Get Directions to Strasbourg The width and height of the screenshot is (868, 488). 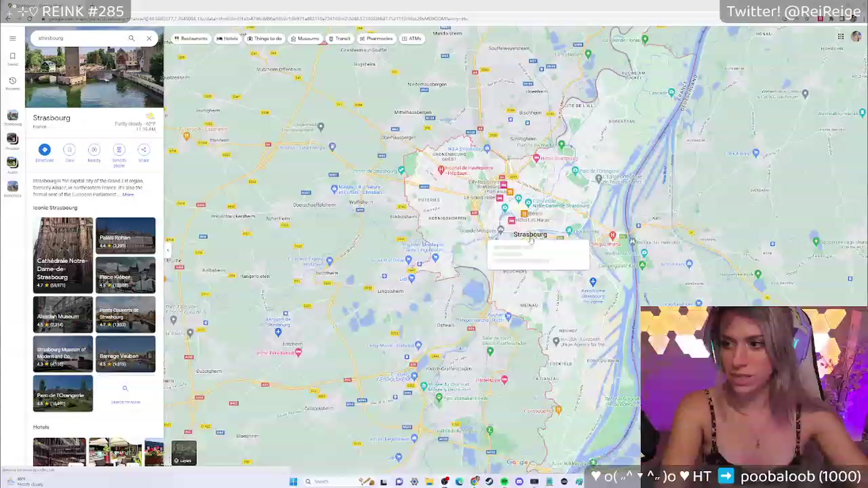tap(44, 153)
